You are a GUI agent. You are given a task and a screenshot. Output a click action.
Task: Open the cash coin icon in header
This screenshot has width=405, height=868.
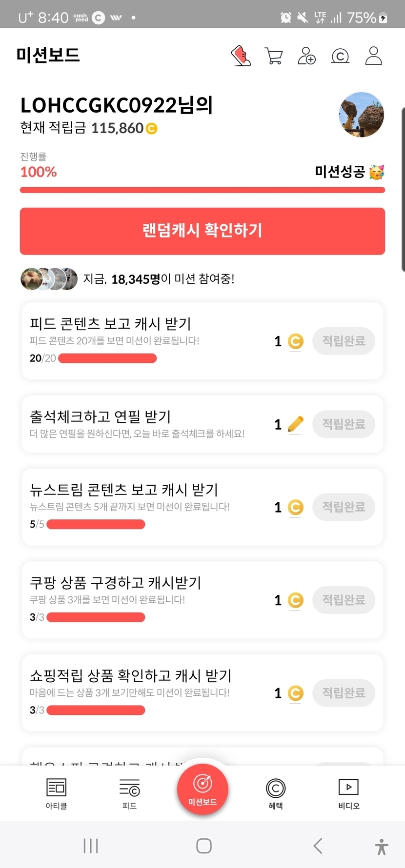pyautogui.click(x=340, y=56)
